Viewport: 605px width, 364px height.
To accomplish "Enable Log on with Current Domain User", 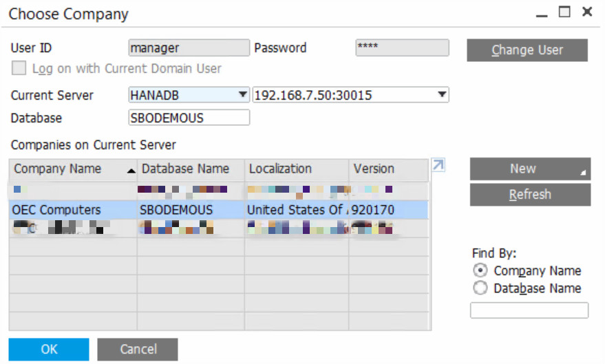I will click(x=20, y=69).
